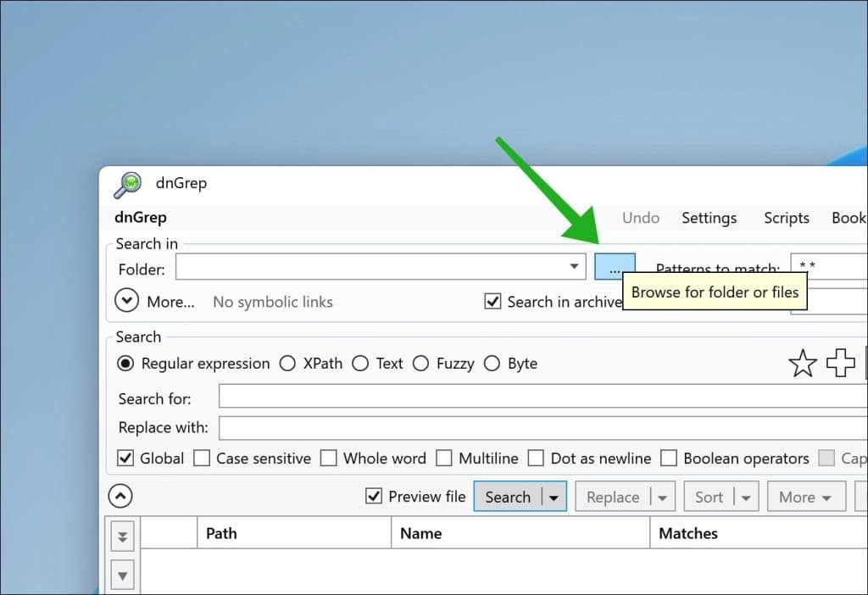This screenshot has height=595, width=868.
Task: Toggle Preview file checkbox
Action: pos(374,496)
